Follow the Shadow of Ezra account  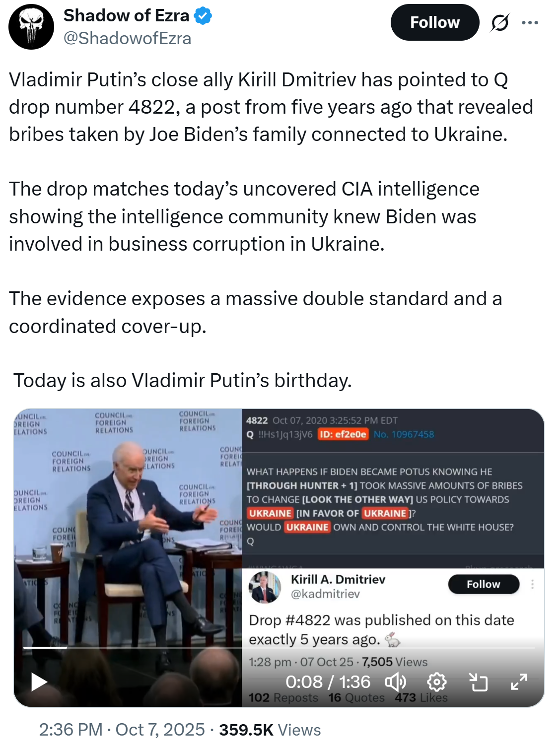click(x=434, y=22)
